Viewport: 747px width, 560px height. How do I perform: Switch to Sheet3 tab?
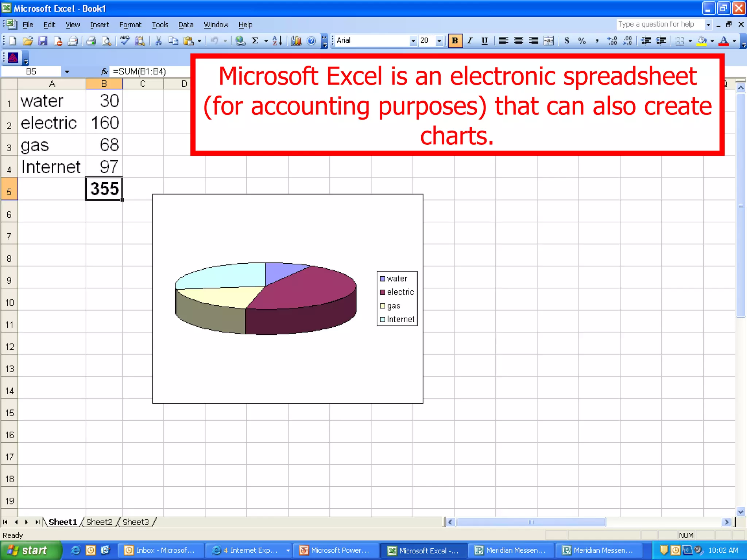pyautogui.click(x=136, y=522)
